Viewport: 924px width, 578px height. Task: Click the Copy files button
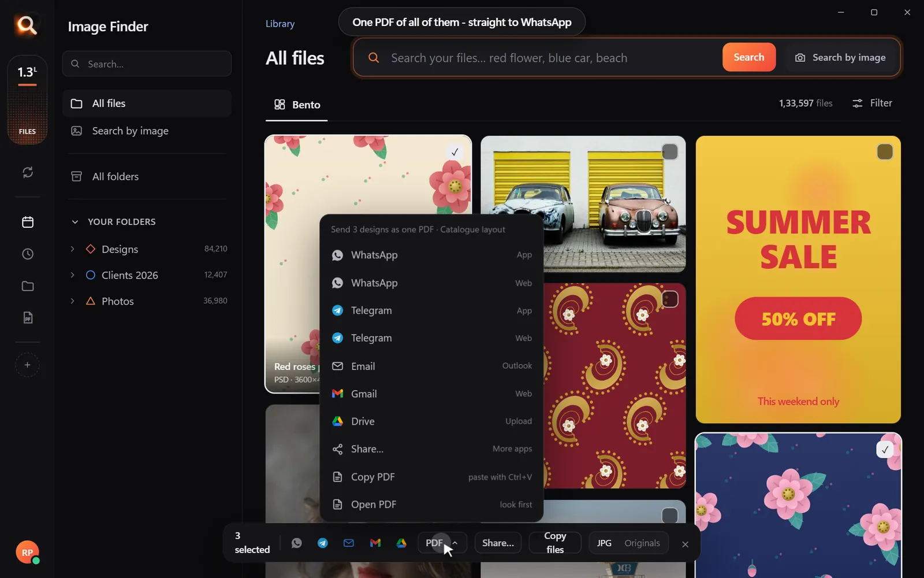click(x=555, y=543)
